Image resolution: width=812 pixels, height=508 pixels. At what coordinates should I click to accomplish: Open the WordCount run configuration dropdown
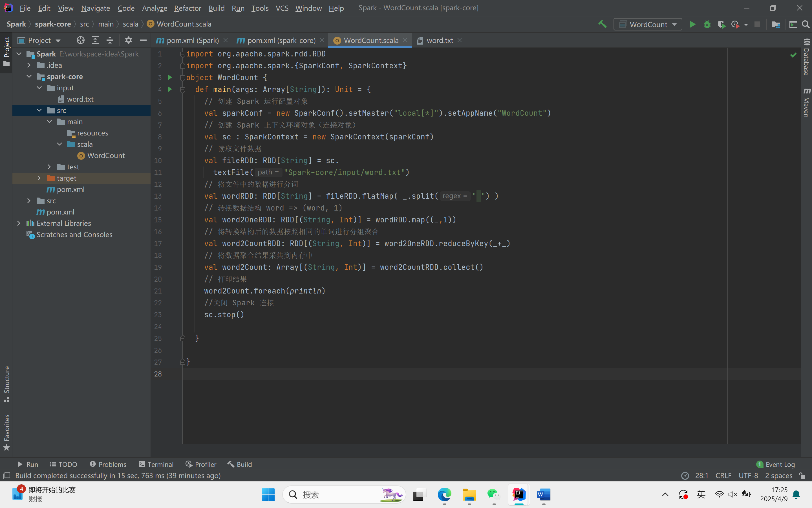click(648, 24)
